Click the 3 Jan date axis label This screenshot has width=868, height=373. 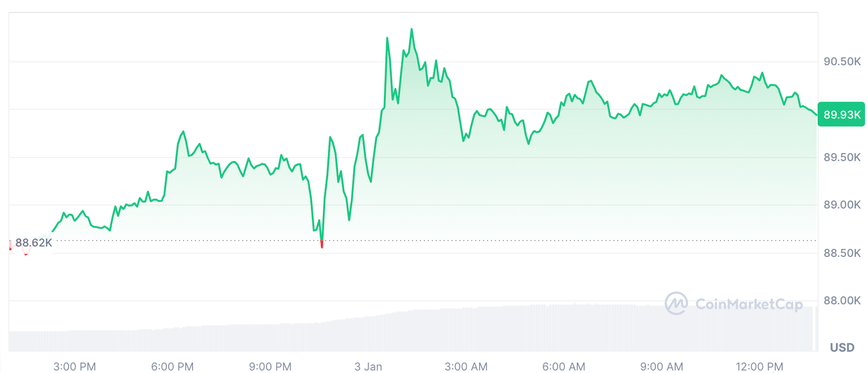click(368, 366)
